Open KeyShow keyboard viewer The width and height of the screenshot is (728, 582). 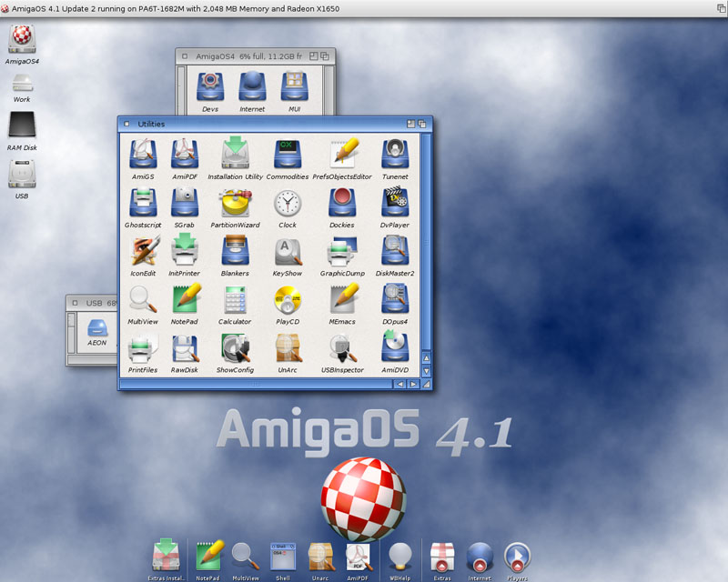(x=288, y=252)
